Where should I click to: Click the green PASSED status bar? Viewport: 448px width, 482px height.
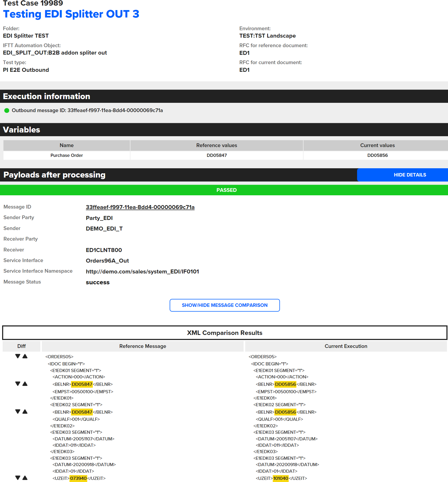pyautogui.click(x=224, y=190)
